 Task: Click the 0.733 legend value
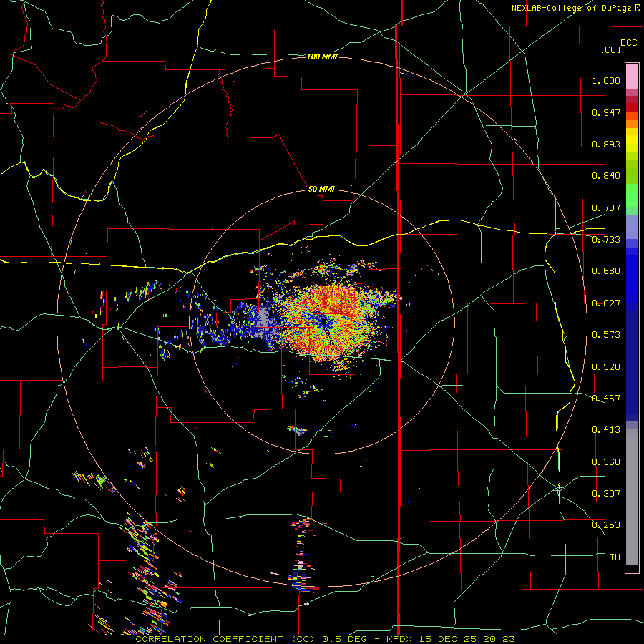606,240
